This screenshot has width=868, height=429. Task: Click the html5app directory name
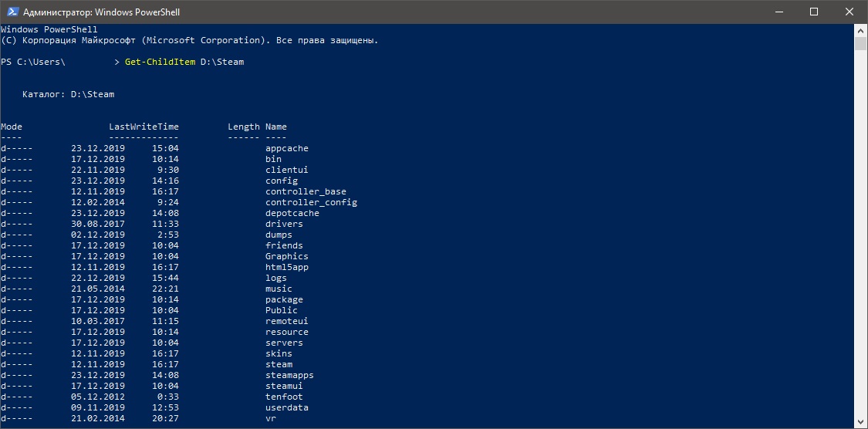(x=287, y=267)
